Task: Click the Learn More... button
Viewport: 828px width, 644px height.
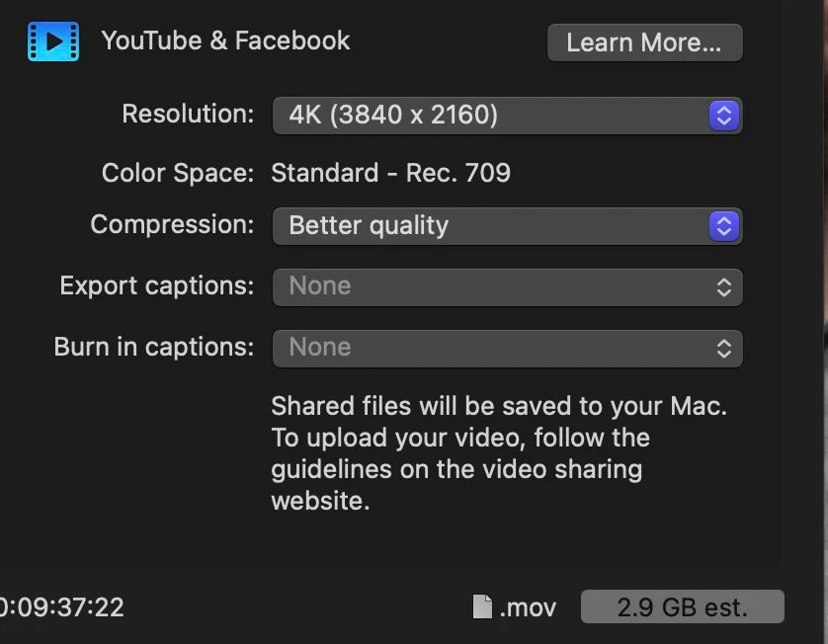Action: (645, 42)
